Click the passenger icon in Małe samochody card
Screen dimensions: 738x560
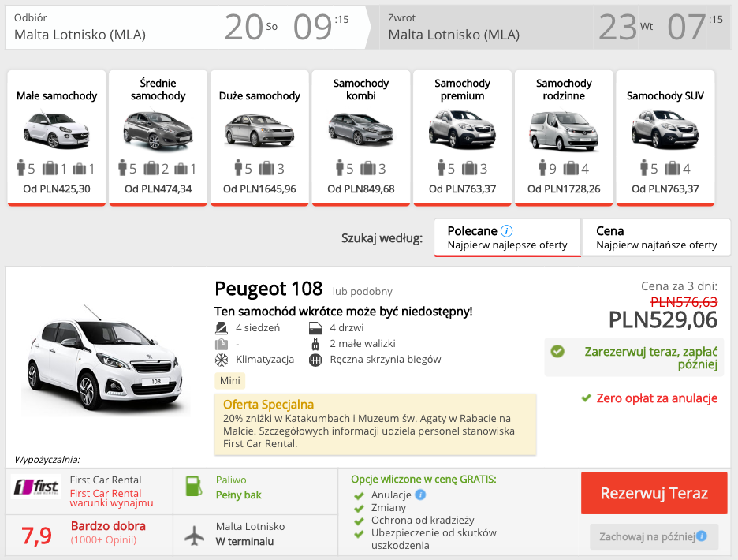point(20,167)
